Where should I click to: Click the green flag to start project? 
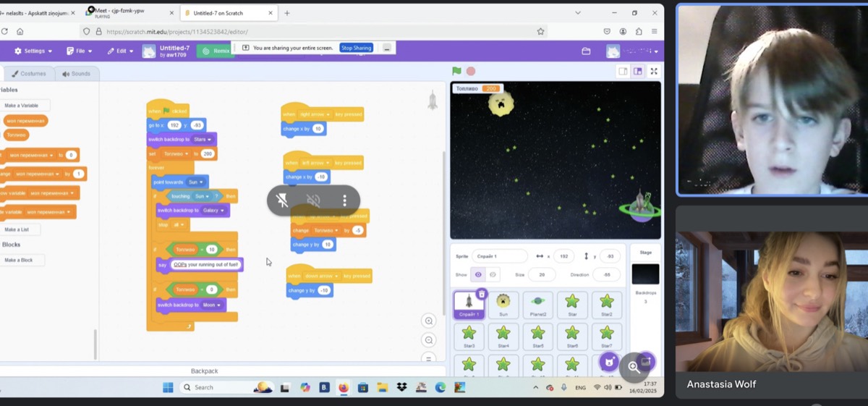click(x=456, y=71)
